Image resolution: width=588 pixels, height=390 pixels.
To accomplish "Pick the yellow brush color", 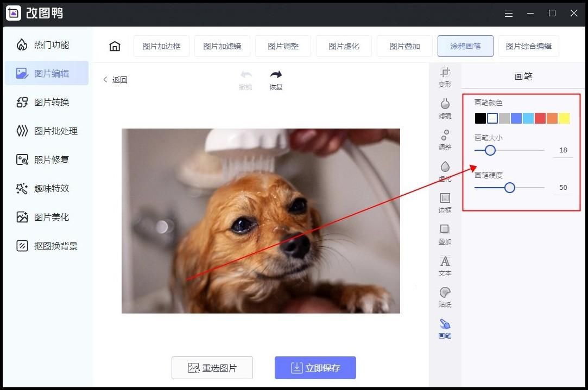I will point(564,118).
